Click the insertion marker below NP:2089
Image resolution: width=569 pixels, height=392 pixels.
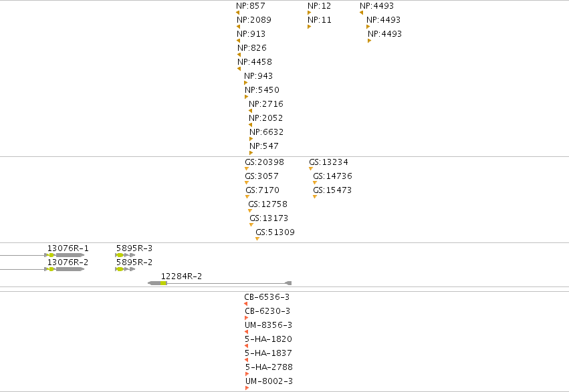[x=239, y=27]
